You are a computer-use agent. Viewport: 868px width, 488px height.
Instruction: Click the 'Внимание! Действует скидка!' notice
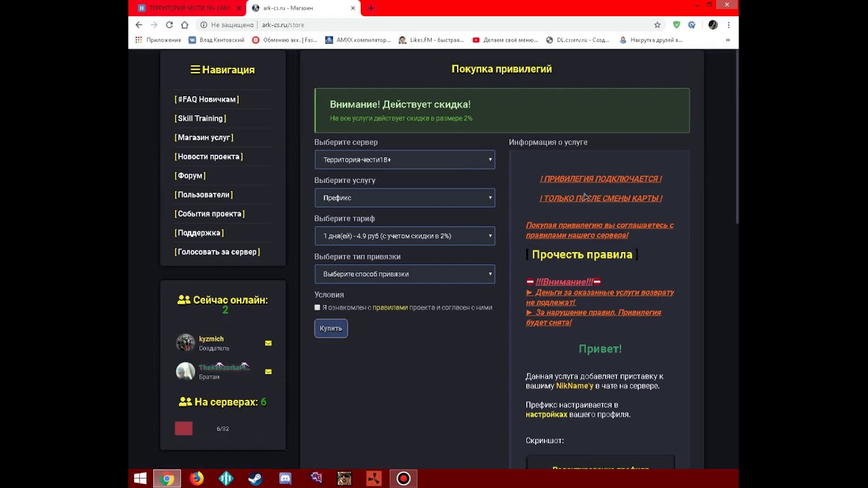coord(502,110)
